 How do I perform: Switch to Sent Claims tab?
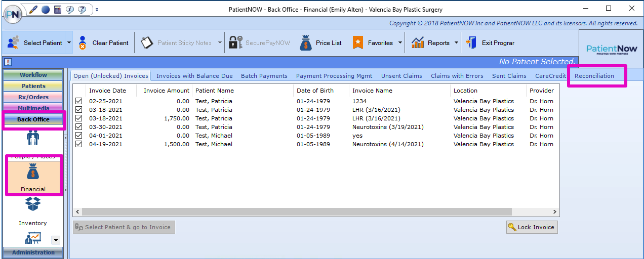coord(509,76)
